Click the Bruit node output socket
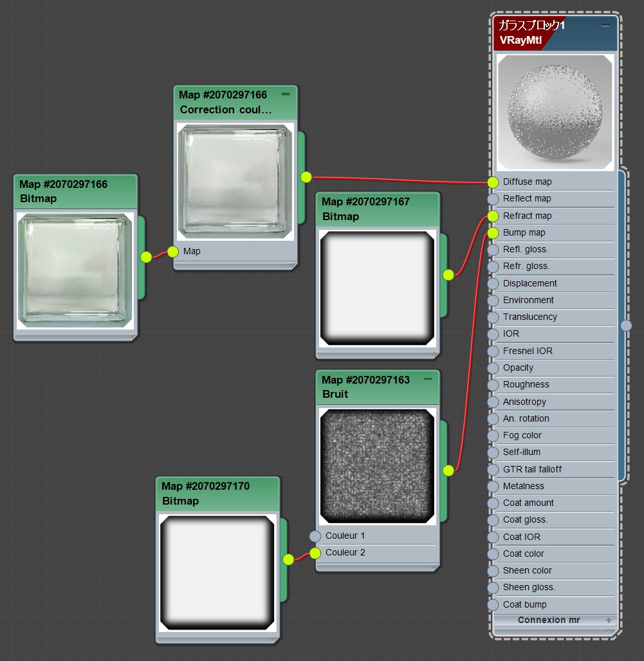 point(448,470)
